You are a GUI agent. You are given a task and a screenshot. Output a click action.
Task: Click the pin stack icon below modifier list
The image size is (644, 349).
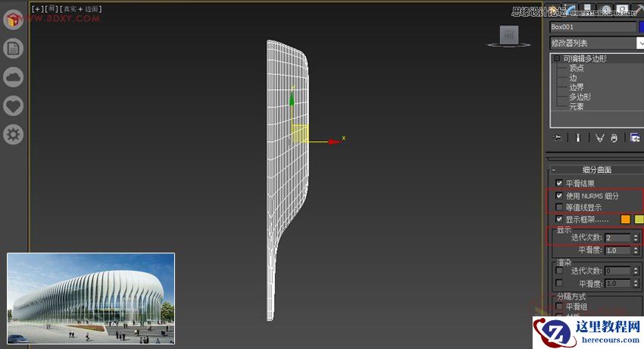pyautogui.click(x=558, y=137)
